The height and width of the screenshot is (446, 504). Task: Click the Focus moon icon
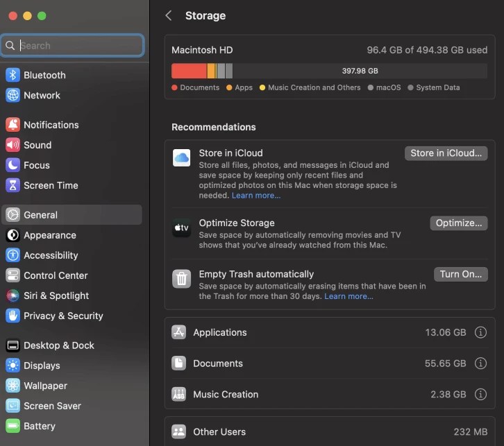pyautogui.click(x=13, y=165)
